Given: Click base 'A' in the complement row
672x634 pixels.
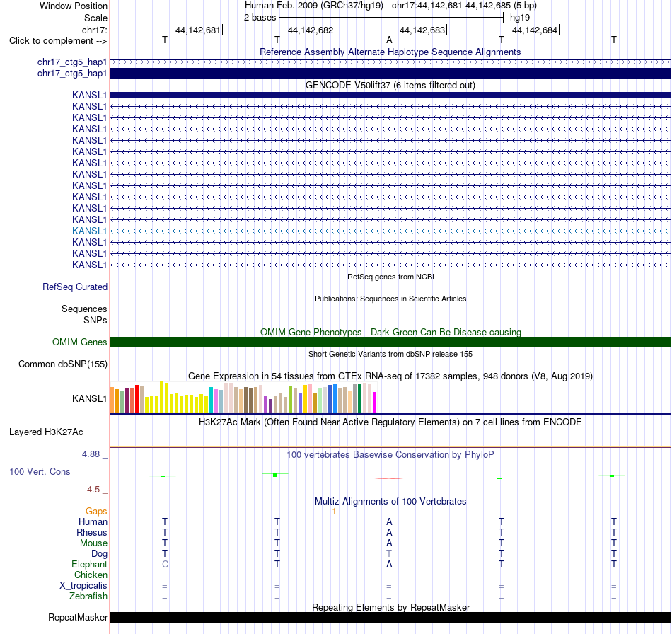Looking at the screenshot, I should 389,40.
